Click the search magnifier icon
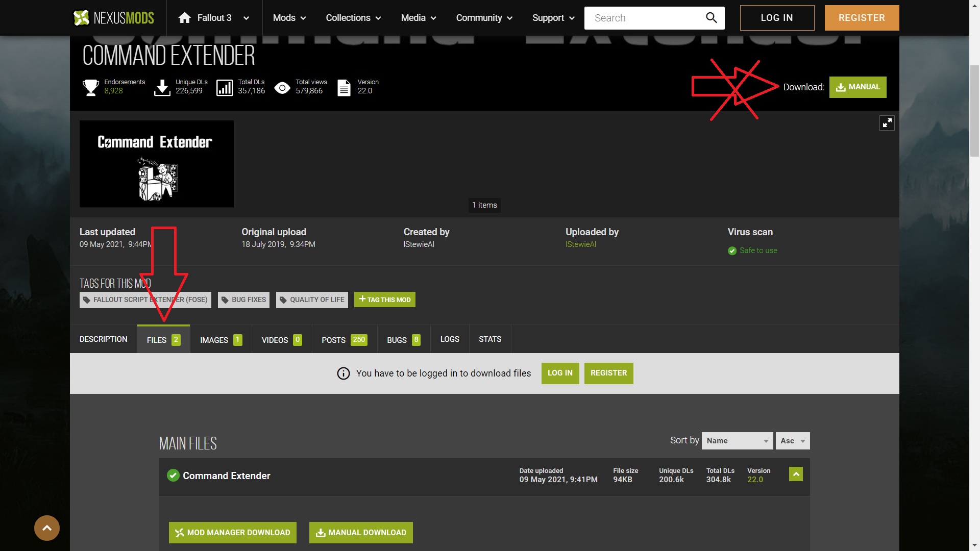The image size is (980, 551). coord(711,18)
